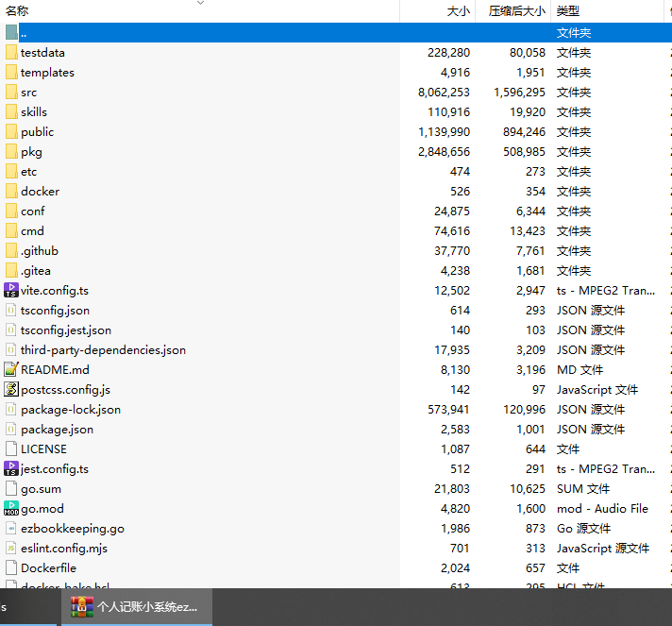672x626 pixels.
Task: Click the testdata folder icon
Action: [11, 53]
